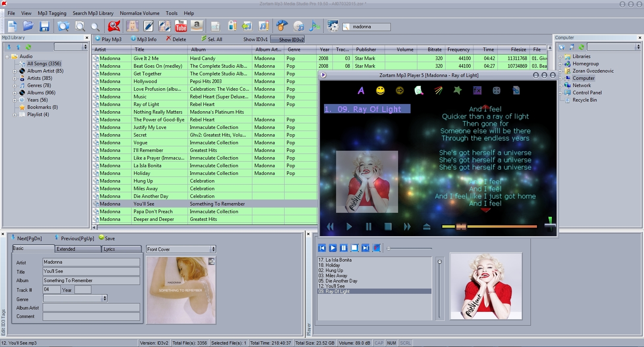The height and width of the screenshot is (347, 644).
Task: Click the CD with music note icon
Action: [x=299, y=27]
